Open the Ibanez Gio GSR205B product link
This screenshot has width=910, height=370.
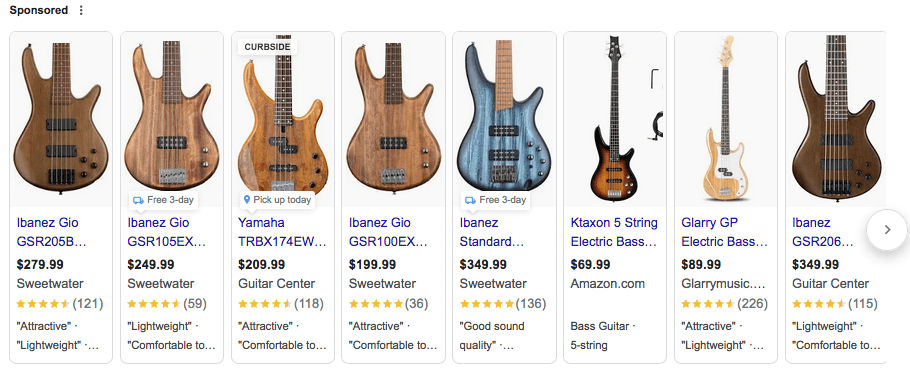click(x=52, y=232)
